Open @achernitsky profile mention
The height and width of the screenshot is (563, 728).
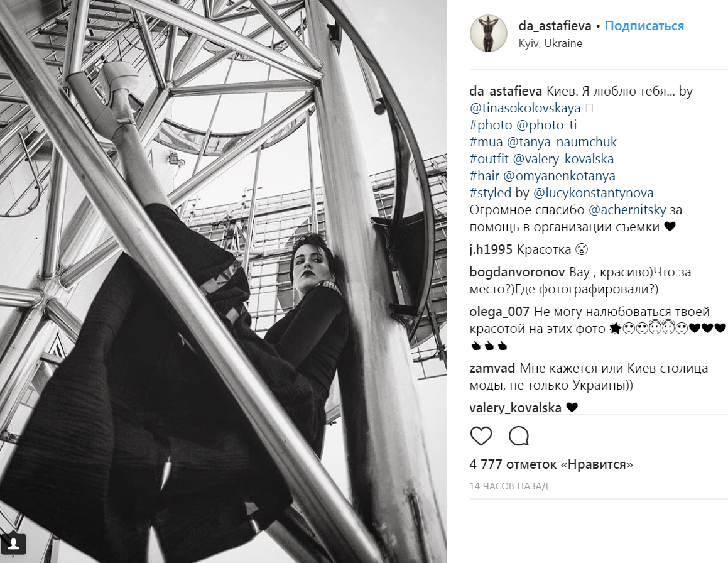point(627,210)
